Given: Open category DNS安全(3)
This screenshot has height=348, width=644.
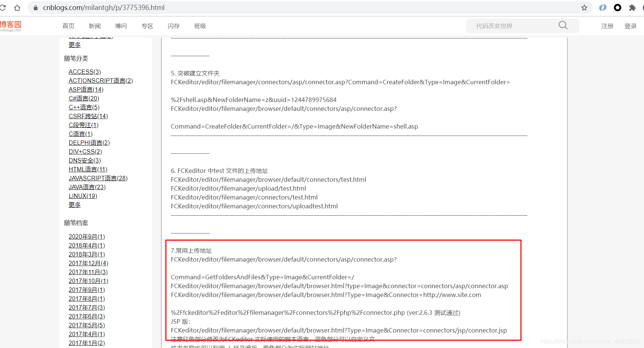Looking at the screenshot, I should tap(85, 160).
